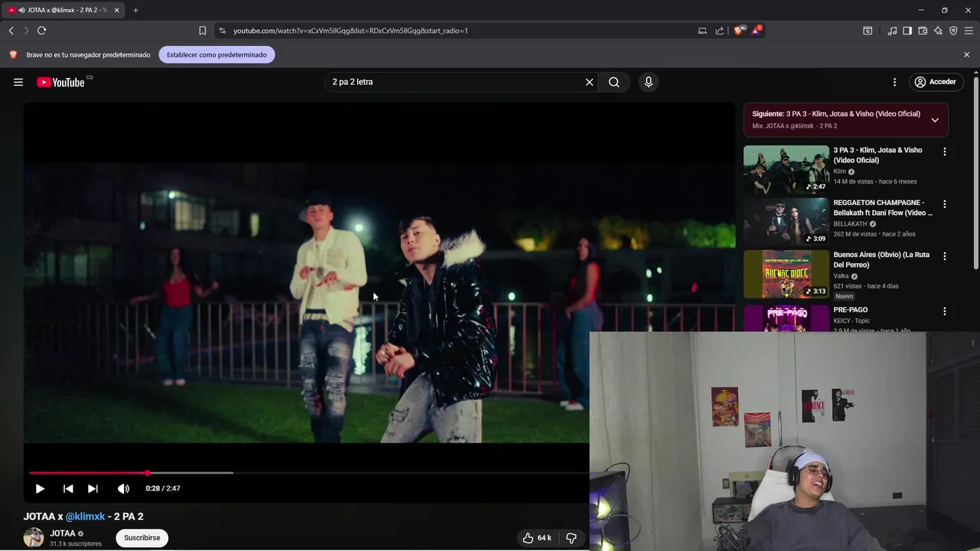
Task: Open options for PRE-PAGO video
Action: click(x=944, y=311)
